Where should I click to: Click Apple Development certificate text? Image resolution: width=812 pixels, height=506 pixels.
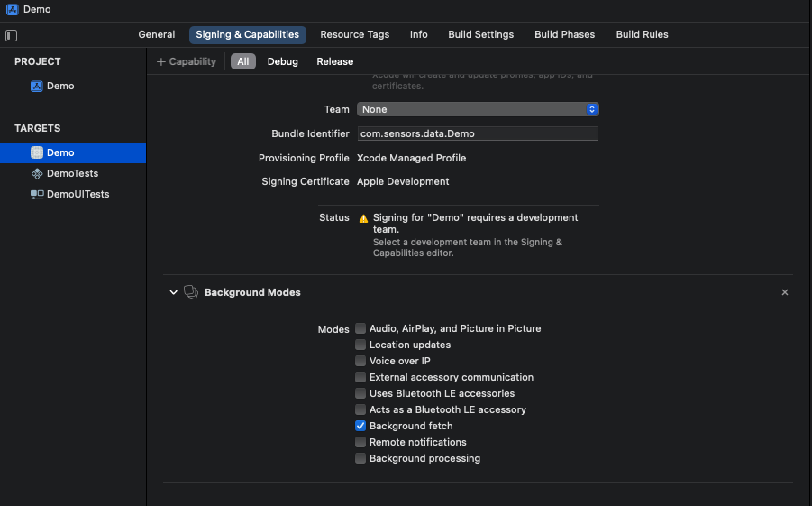[x=403, y=181]
